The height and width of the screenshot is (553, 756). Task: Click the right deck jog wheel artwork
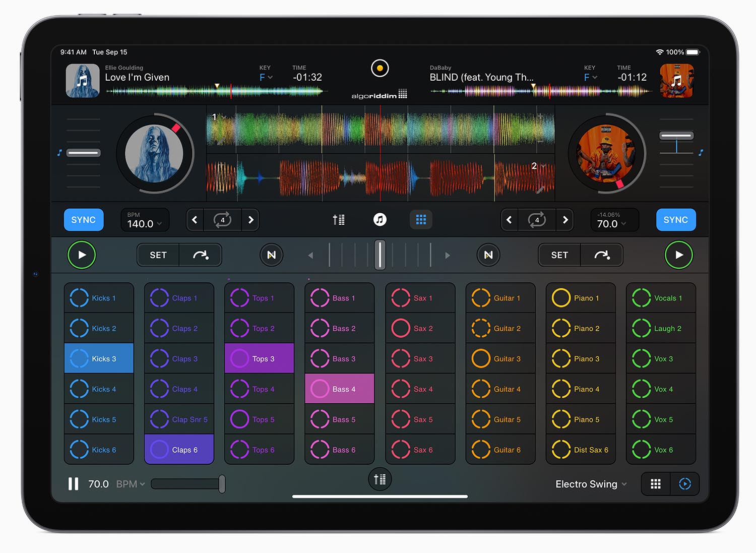(x=606, y=153)
